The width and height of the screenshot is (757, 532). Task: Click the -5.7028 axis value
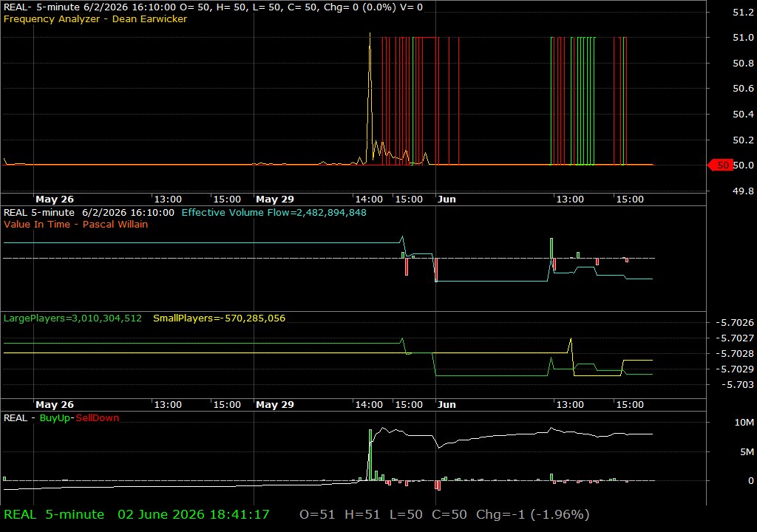[x=734, y=353]
